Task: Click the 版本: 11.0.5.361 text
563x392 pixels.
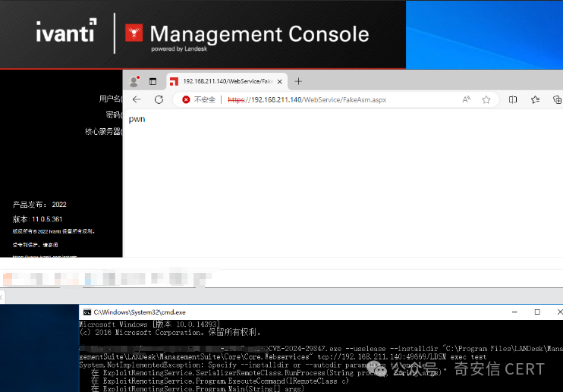Action: [37, 219]
